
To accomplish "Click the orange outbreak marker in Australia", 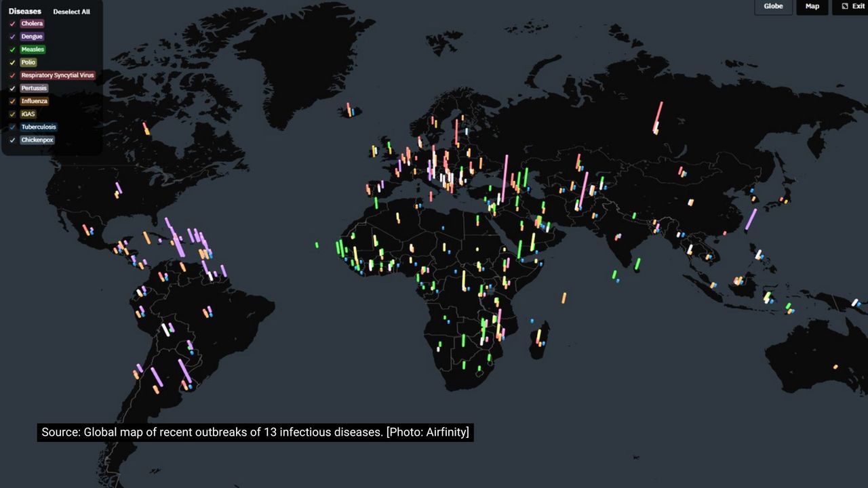I will (x=835, y=367).
